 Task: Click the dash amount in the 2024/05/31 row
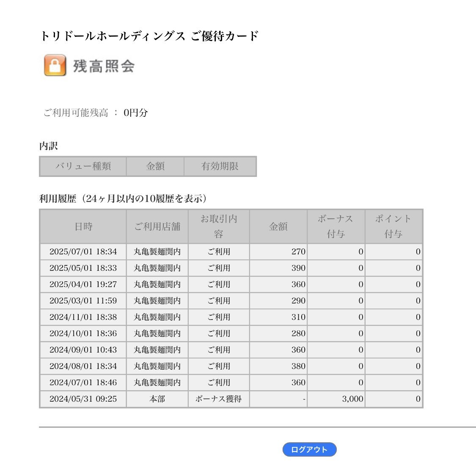click(304, 399)
